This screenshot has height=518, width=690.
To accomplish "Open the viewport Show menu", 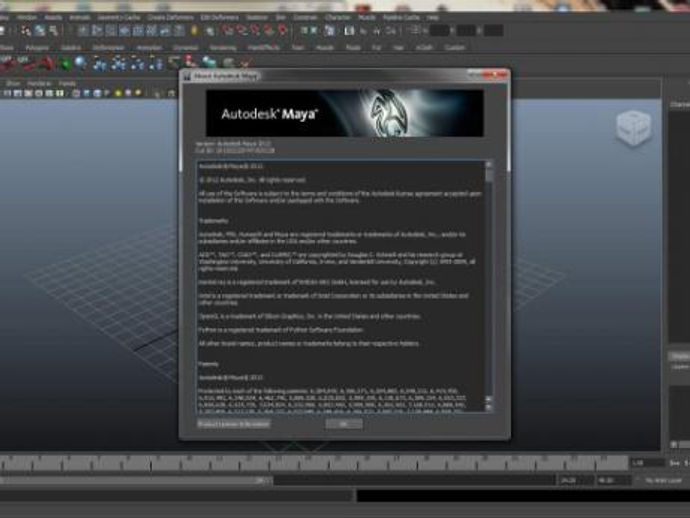I will pos(13,83).
